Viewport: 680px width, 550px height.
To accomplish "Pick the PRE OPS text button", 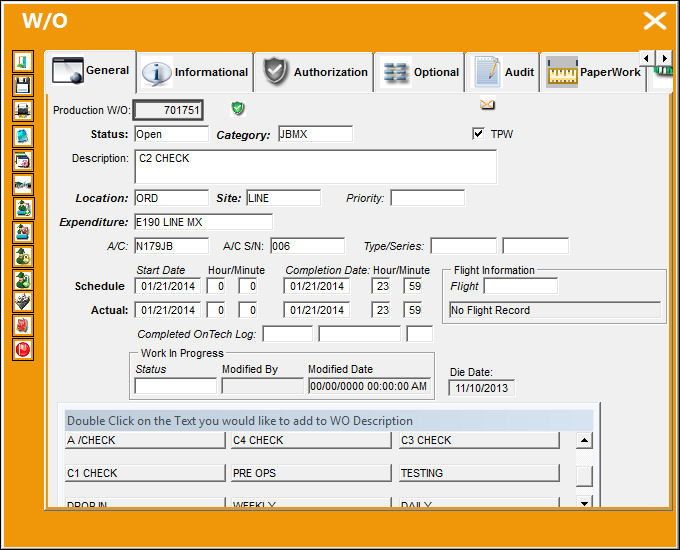I will (311, 473).
